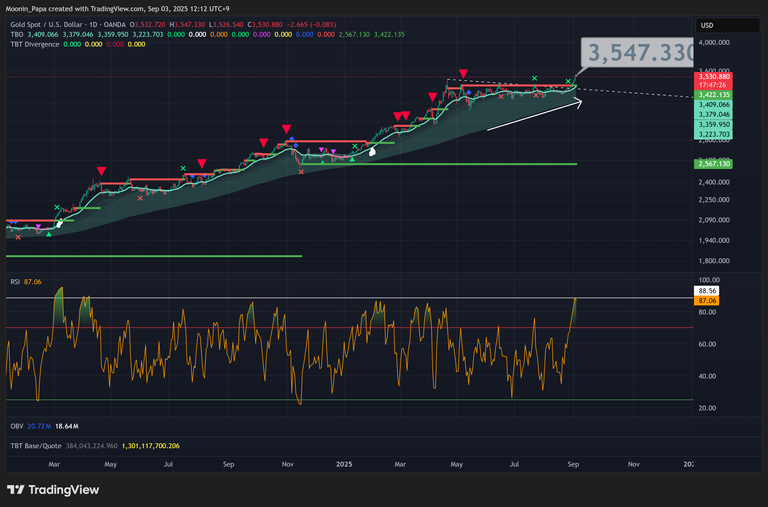This screenshot has height=507, width=768.
Task: Click the green 3,422.135 price axis label
Action: pos(714,95)
